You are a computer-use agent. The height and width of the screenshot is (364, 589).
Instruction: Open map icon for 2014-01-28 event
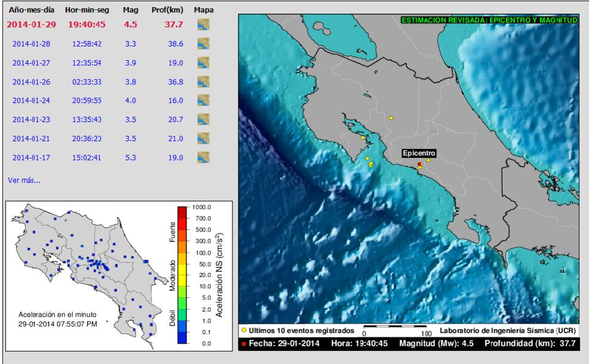point(204,43)
